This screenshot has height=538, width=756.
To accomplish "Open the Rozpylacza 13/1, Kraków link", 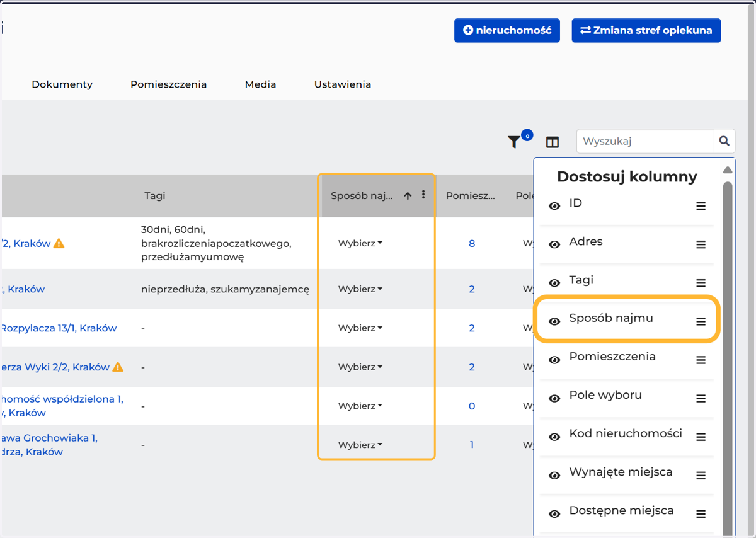I will pyautogui.click(x=59, y=328).
